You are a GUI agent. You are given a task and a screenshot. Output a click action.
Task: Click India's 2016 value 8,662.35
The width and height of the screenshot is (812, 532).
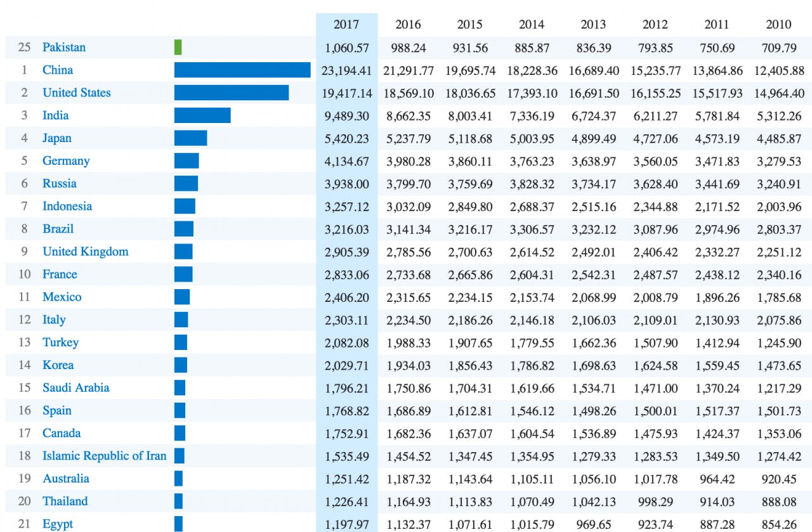409,116
